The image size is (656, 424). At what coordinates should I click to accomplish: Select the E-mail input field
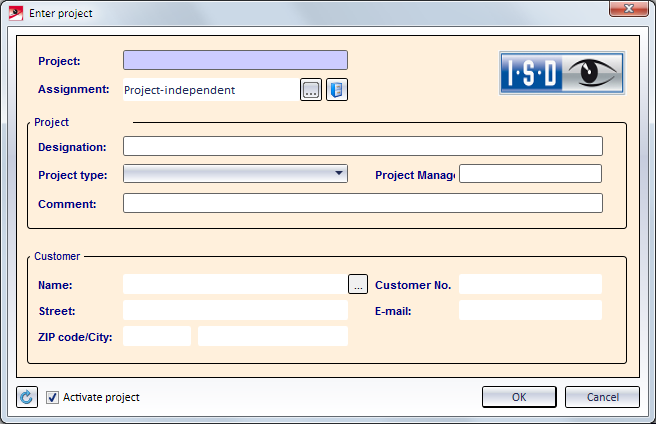pos(530,310)
